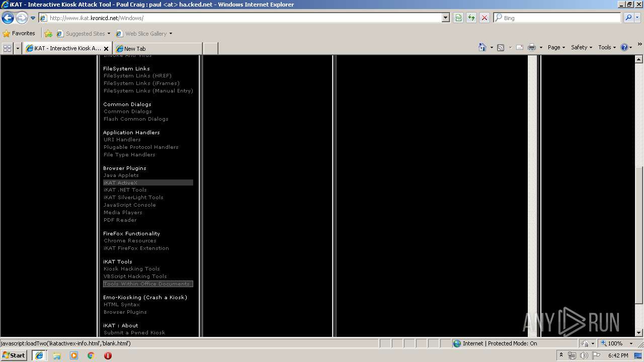Click the Add to Favorites Bar icon

[x=48, y=34]
